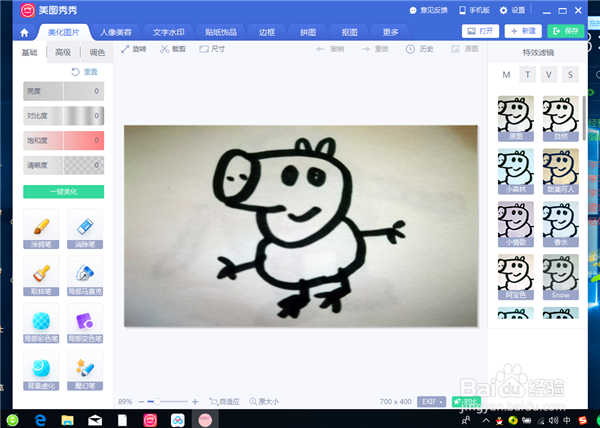
Task: Apply the 阿宝色 filter thumbnail
Action: pos(516,277)
